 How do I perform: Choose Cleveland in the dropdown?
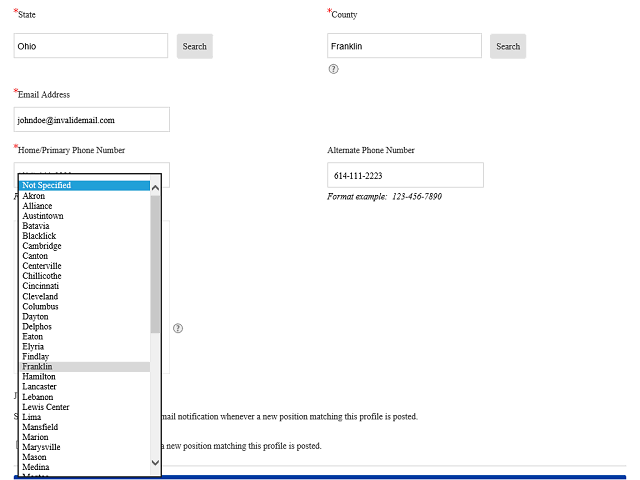(x=85, y=296)
